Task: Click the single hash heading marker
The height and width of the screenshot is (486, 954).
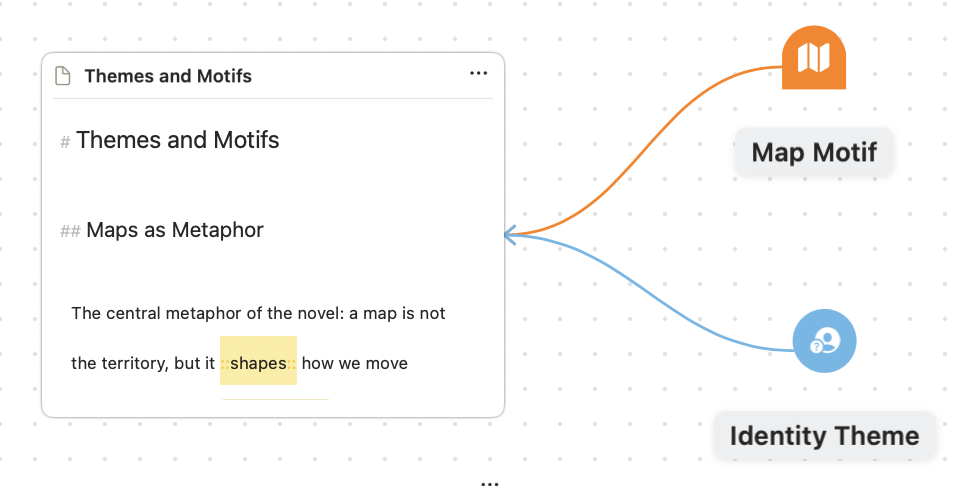Action: pos(65,142)
